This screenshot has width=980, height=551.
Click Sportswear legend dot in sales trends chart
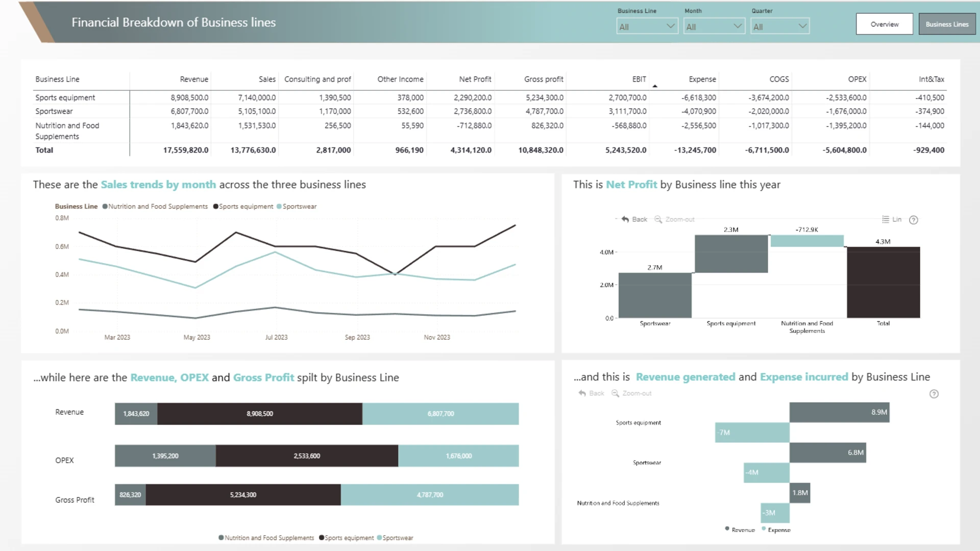coord(279,207)
